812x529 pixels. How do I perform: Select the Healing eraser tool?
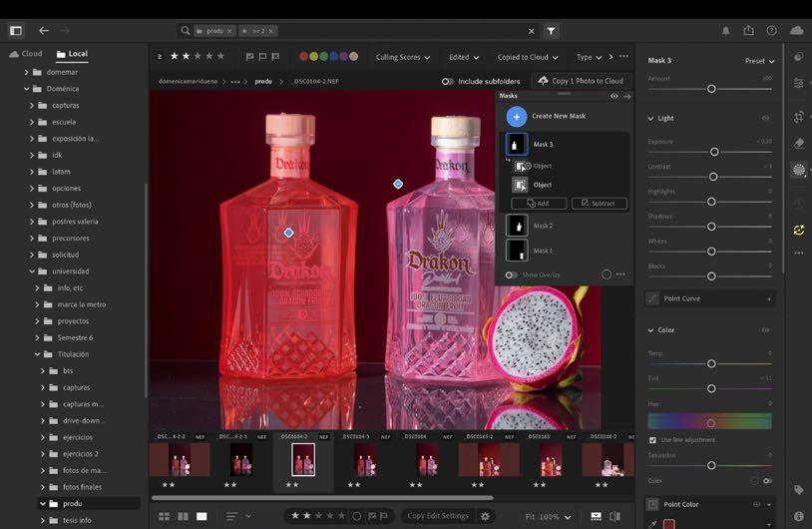coord(799,143)
